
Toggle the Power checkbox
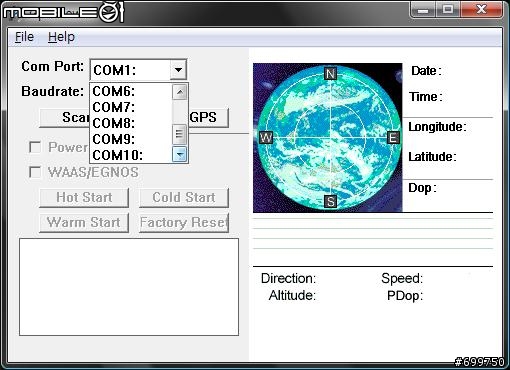coord(35,147)
